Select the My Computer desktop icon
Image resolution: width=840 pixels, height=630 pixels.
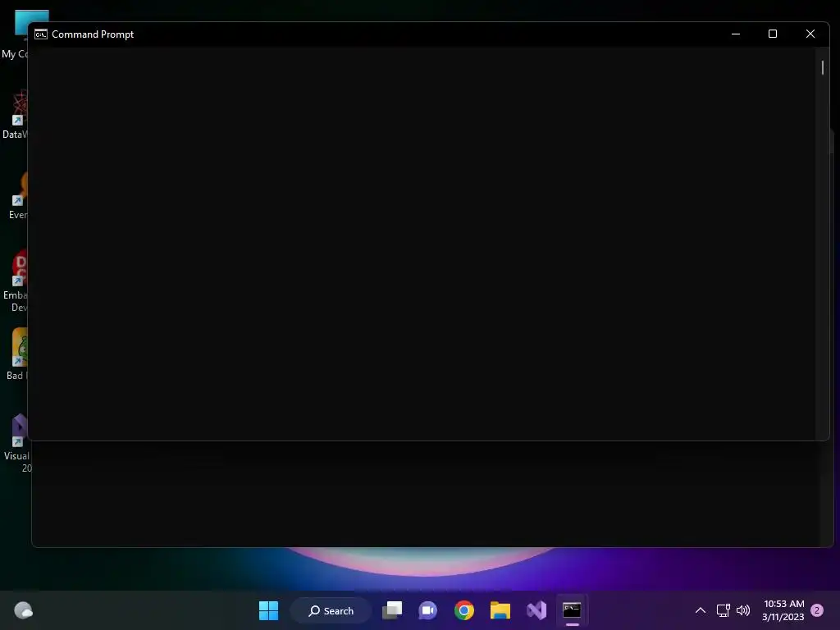click(x=16, y=34)
